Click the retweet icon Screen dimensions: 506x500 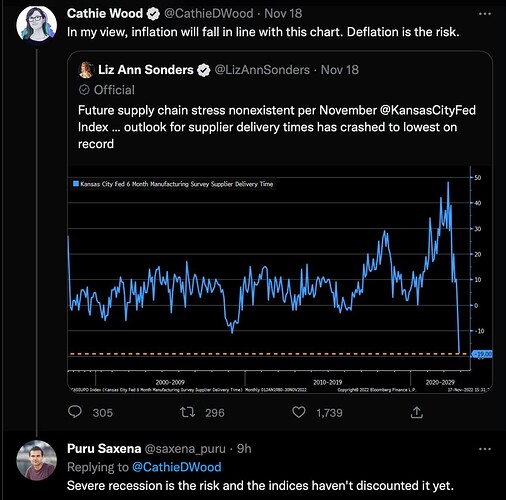coord(187,413)
